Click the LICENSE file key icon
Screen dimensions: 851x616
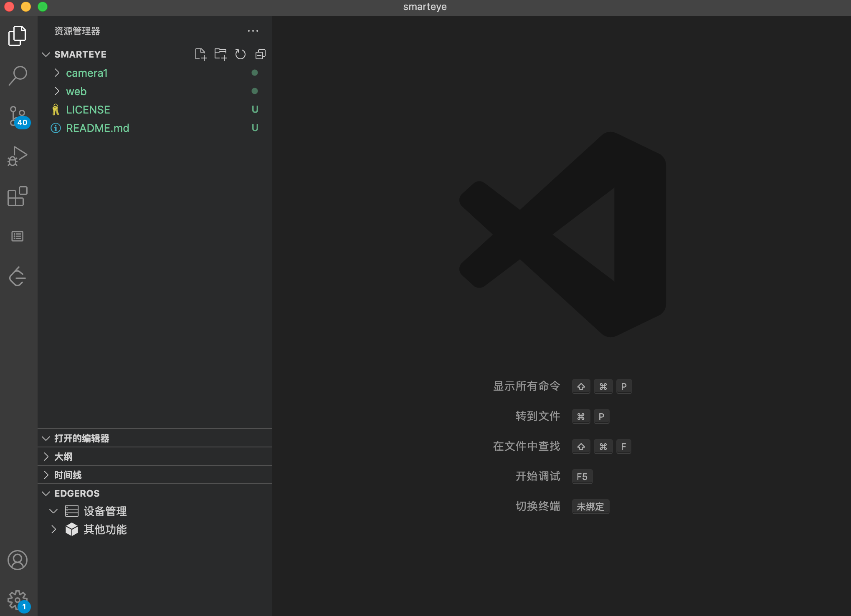pyautogui.click(x=56, y=110)
